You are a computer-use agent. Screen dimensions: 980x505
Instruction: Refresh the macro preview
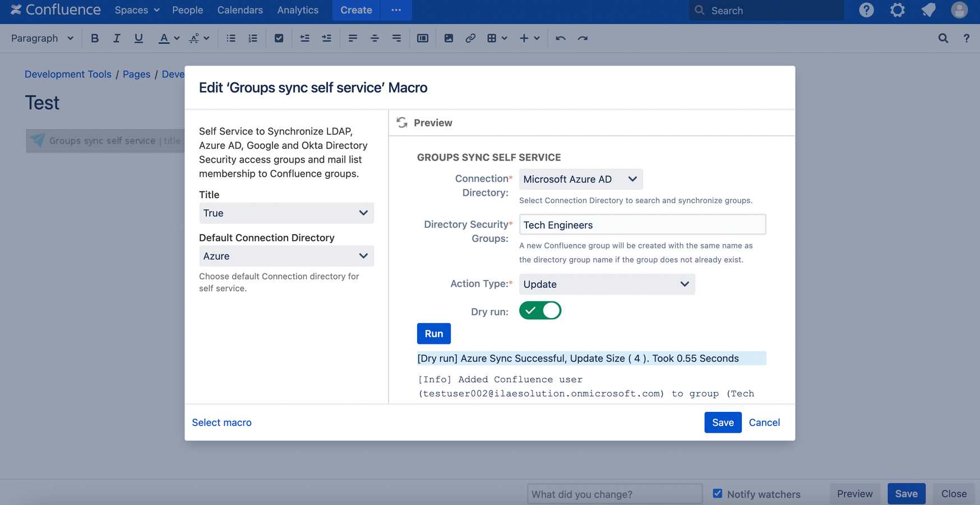pos(402,122)
